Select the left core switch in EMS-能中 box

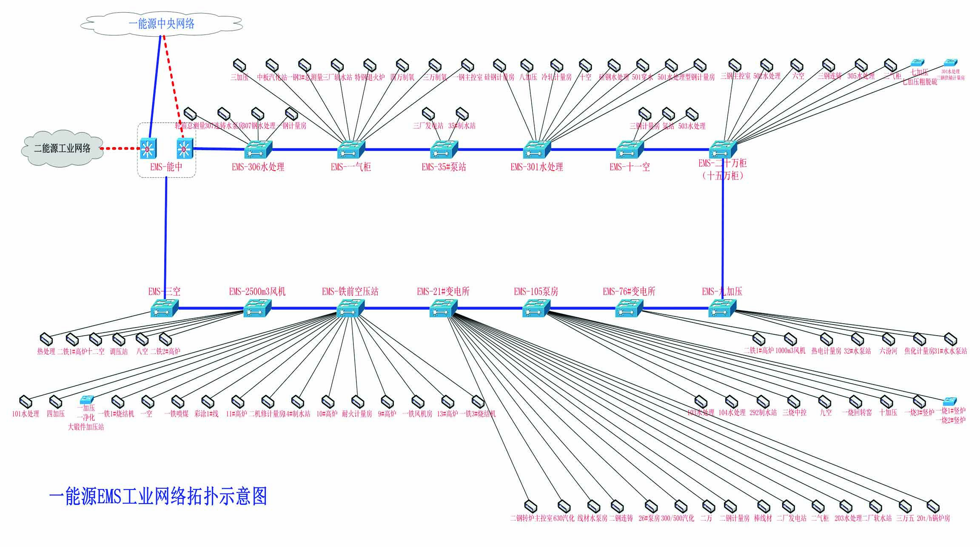tap(148, 149)
